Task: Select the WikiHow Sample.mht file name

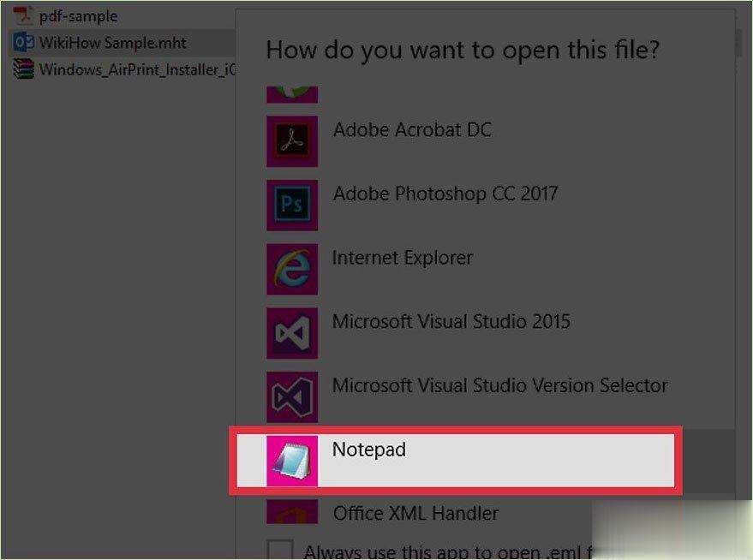Action: point(113,43)
